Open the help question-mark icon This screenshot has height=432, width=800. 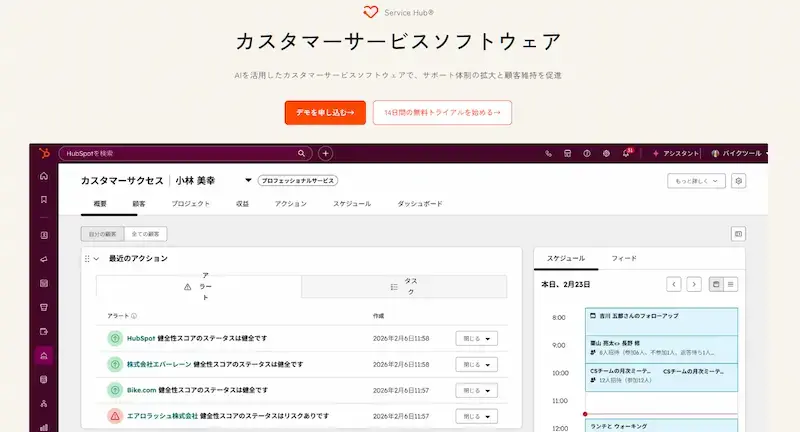[587, 153]
